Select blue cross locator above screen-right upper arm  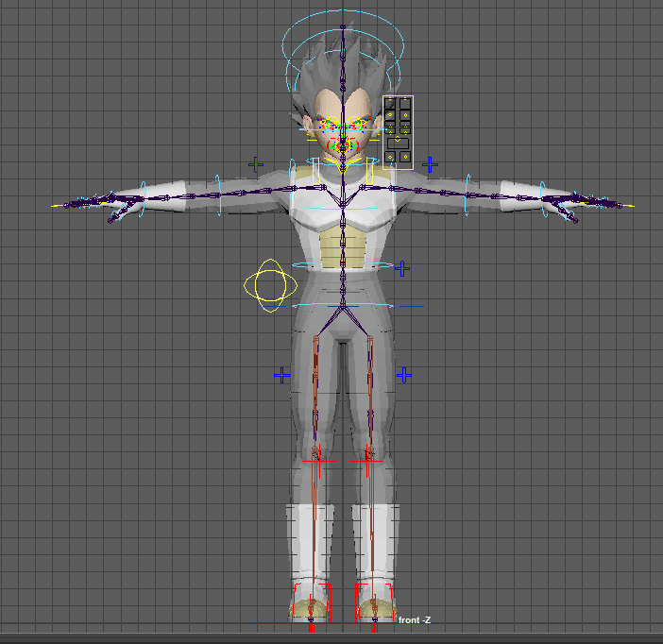point(430,164)
